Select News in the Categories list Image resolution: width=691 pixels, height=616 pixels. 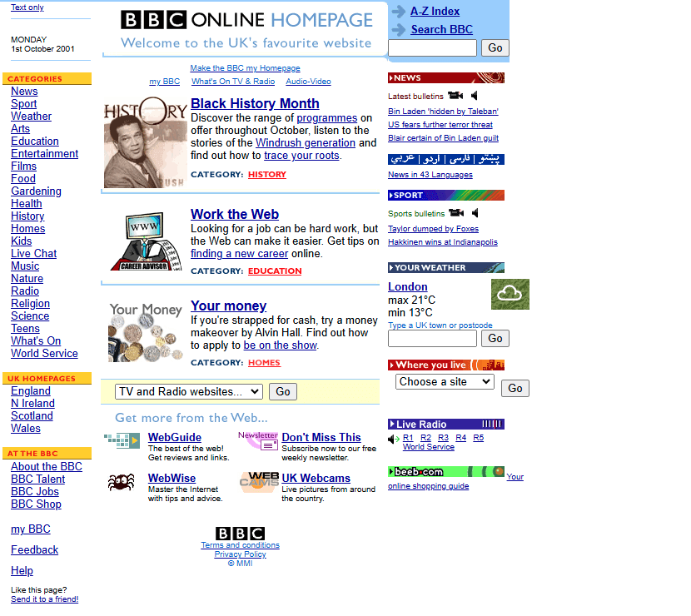tap(24, 92)
